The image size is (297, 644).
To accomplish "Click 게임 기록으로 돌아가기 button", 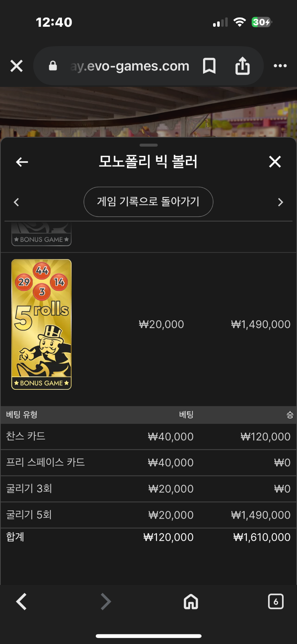I will tap(148, 202).
